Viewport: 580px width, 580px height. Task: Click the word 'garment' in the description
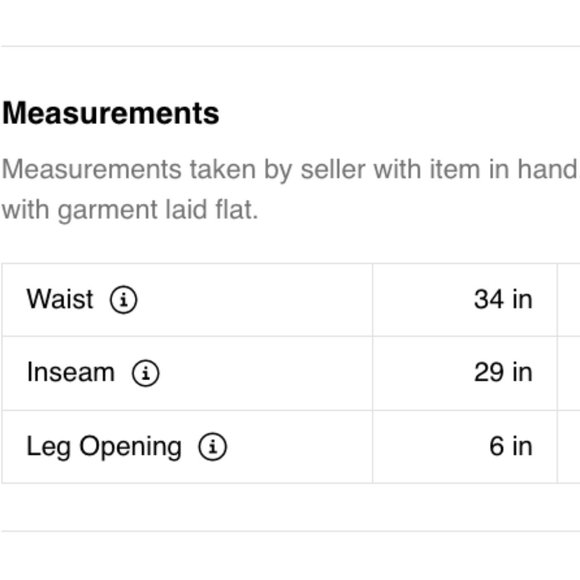click(x=107, y=210)
